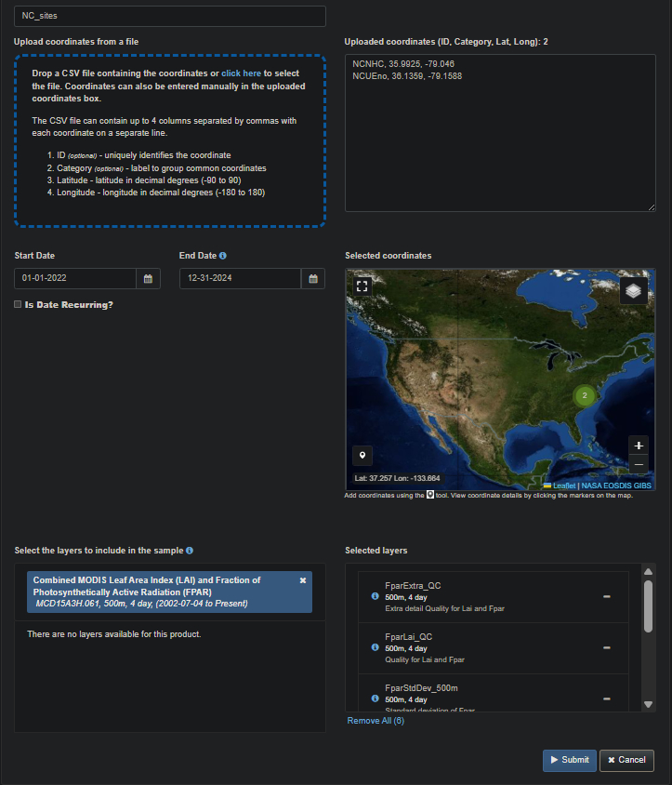
Task: Open the Start Date calendar picker
Action: [x=148, y=278]
